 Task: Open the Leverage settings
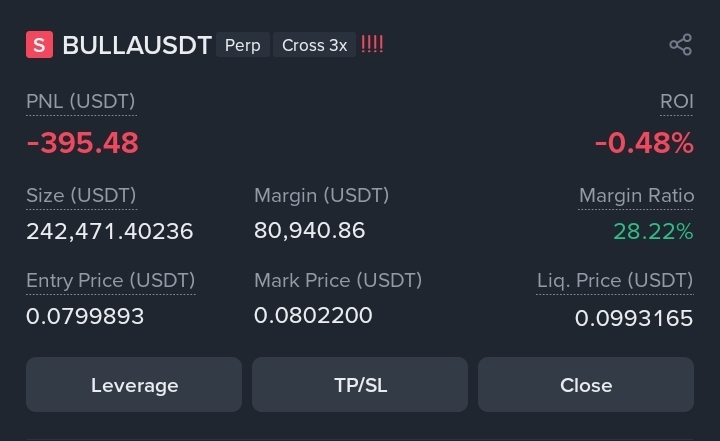(x=134, y=384)
